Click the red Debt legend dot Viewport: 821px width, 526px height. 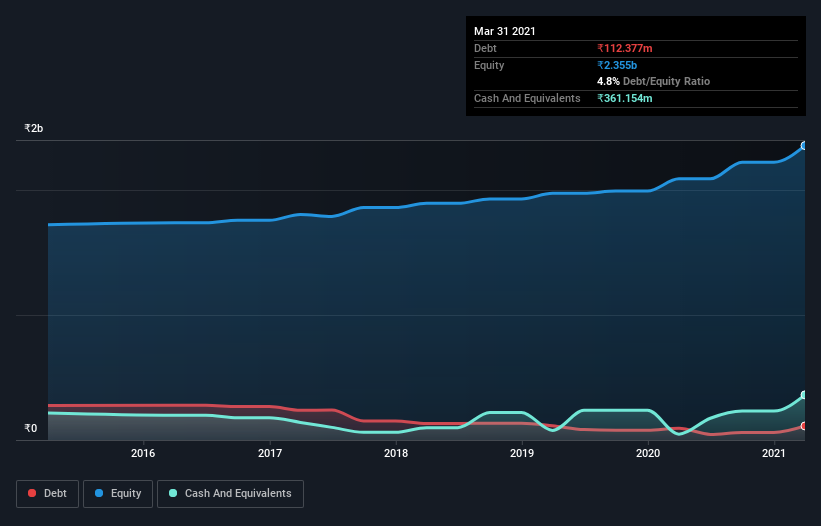pyautogui.click(x=32, y=493)
